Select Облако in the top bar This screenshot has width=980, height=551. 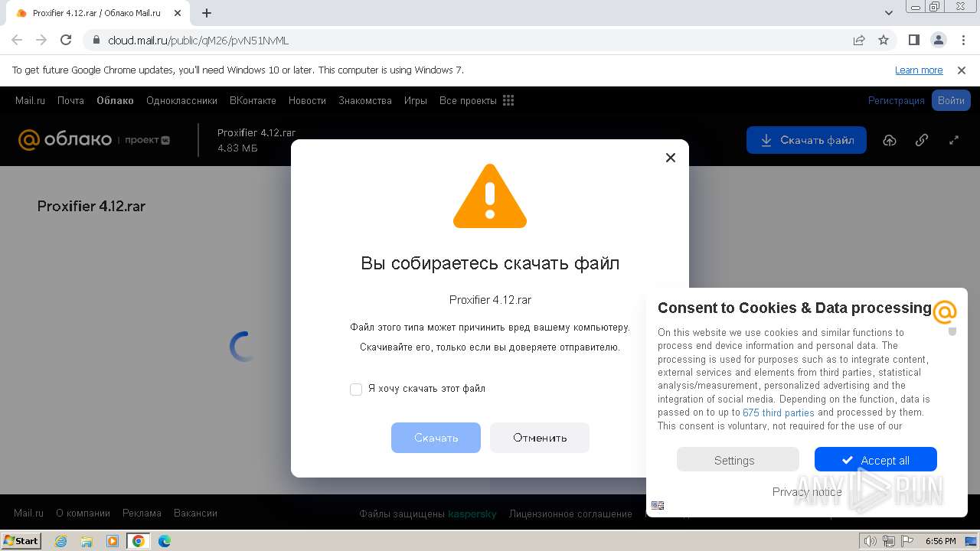click(115, 100)
